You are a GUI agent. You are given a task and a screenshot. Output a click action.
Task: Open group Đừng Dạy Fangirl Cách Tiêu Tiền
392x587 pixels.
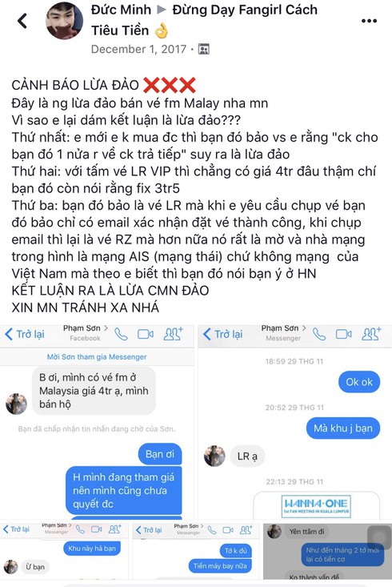(204, 20)
